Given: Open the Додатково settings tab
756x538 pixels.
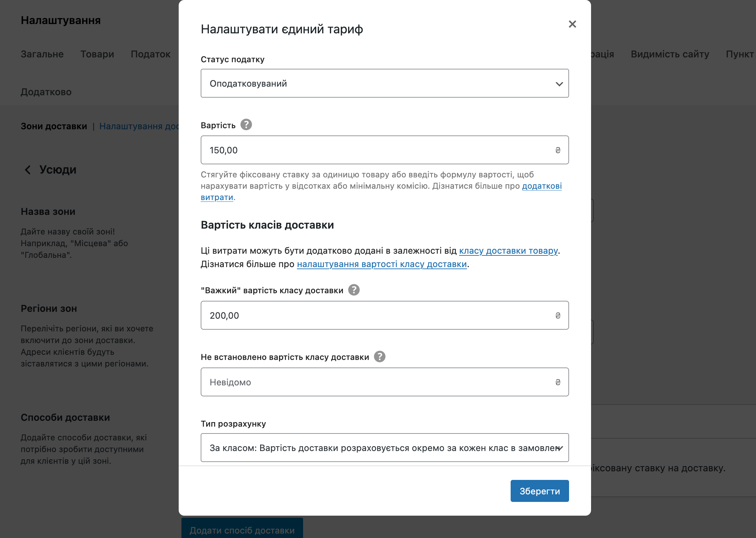Looking at the screenshot, I should coord(46,92).
